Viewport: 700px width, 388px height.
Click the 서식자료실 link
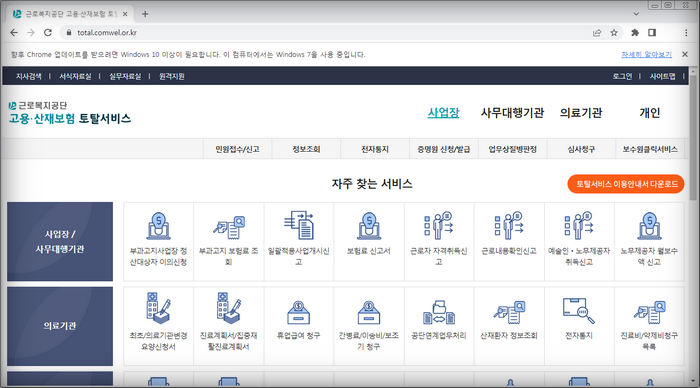[75, 76]
